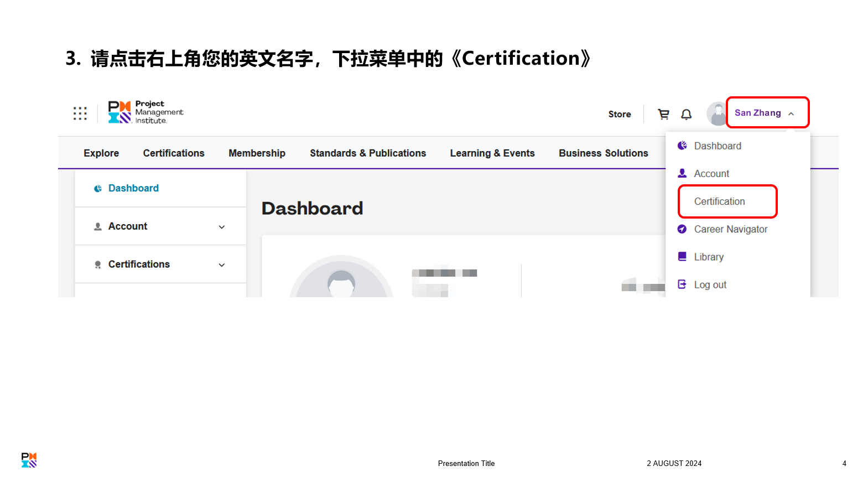Open the apps grid menu icon
This screenshot has height=487, width=868.
pos(80,113)
